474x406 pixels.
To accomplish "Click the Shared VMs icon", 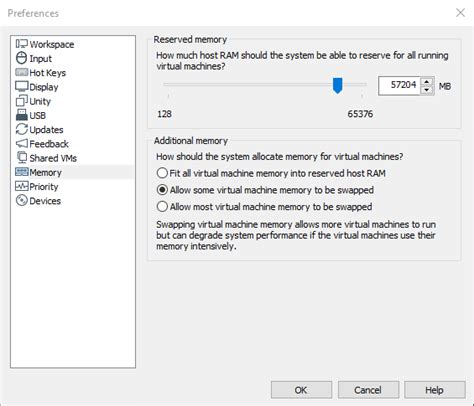I will [x=22, y=157].
